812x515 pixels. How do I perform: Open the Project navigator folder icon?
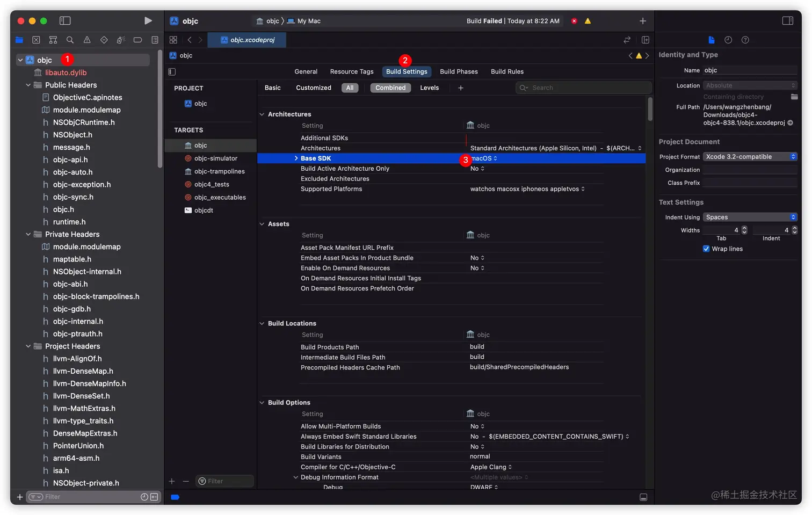pos(19,40)
